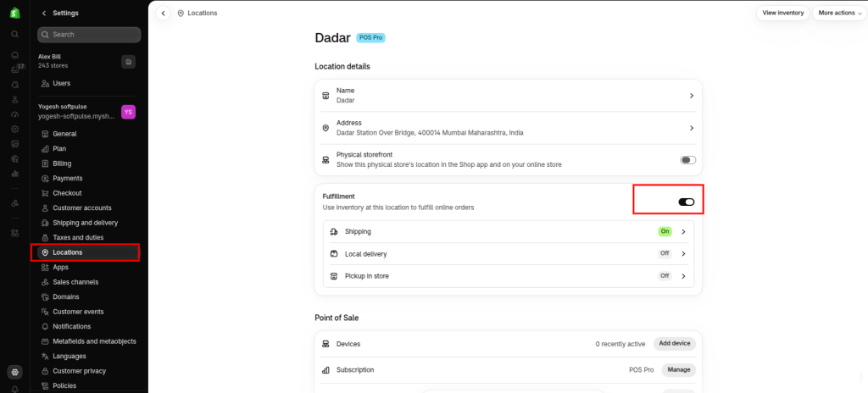The width and height of the screenshot is (868, 393).
Task: Open the discount badge icon in rail
Action: click(15, 129)
